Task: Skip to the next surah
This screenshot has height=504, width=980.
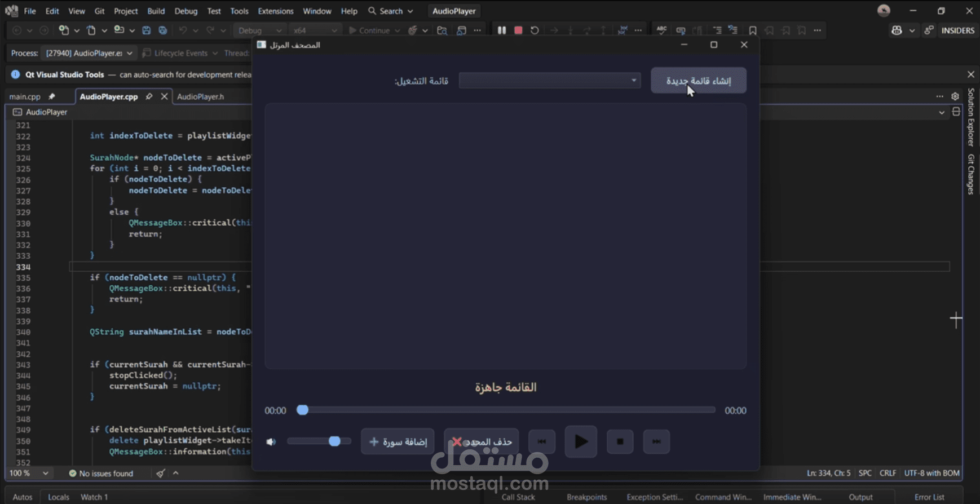Action: [657, 441]
